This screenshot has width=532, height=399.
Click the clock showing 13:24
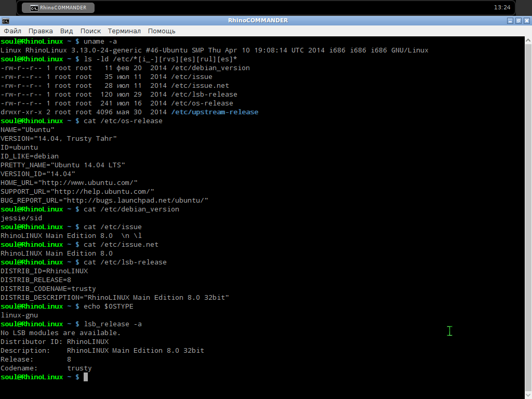tap(502, 7)
